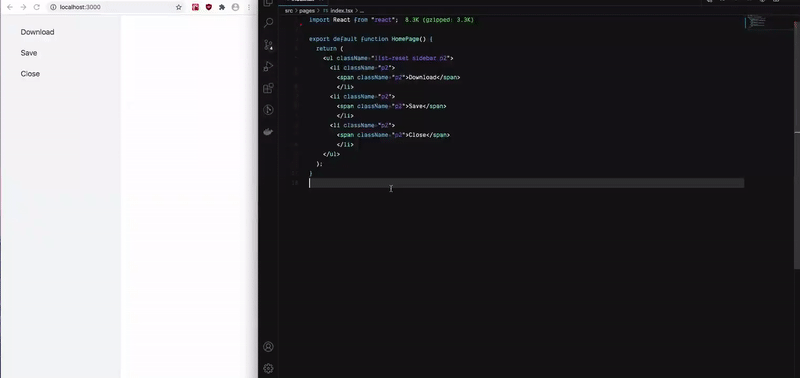The width and height of the screenshot is (800, 378).
Task: Open the Run and Debug view
Action: (x=268, y=66)
